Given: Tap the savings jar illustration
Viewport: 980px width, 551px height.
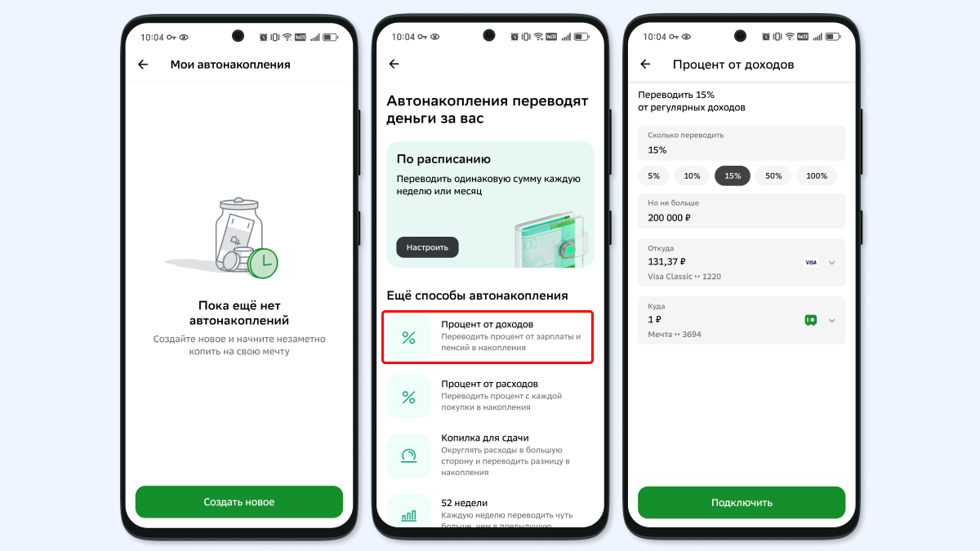Looking at the screenshot, I should [x=231, y=237].
